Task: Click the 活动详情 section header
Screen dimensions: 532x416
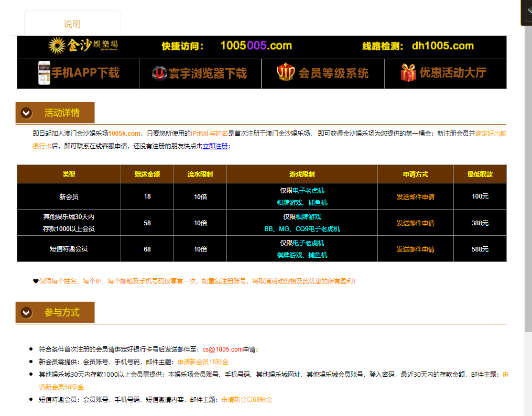Action: (x=55, y=113)
